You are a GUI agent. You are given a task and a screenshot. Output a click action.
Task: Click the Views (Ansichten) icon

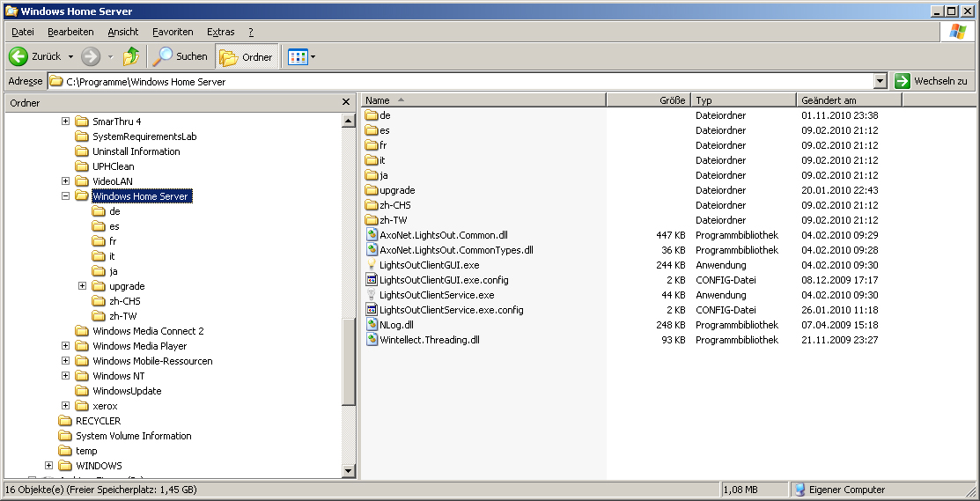(298, 57)
